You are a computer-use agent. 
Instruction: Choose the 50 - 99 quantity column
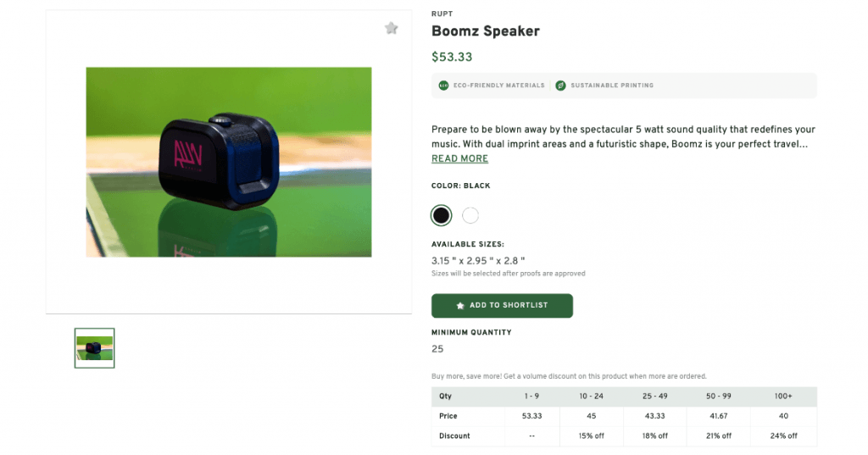tap(719, 397)
